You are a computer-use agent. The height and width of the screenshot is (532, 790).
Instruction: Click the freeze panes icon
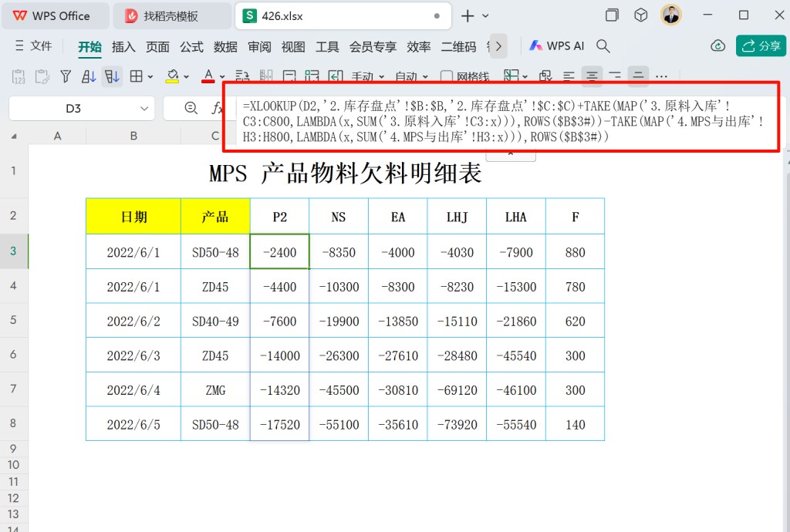(x=511, y=76)
